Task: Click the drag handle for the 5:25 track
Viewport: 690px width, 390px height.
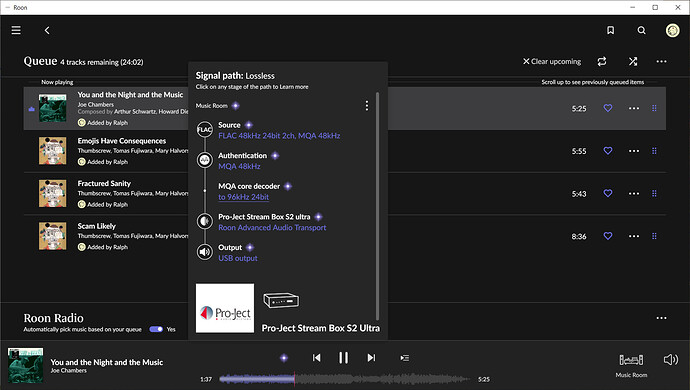Action: [x=654, y=108]
